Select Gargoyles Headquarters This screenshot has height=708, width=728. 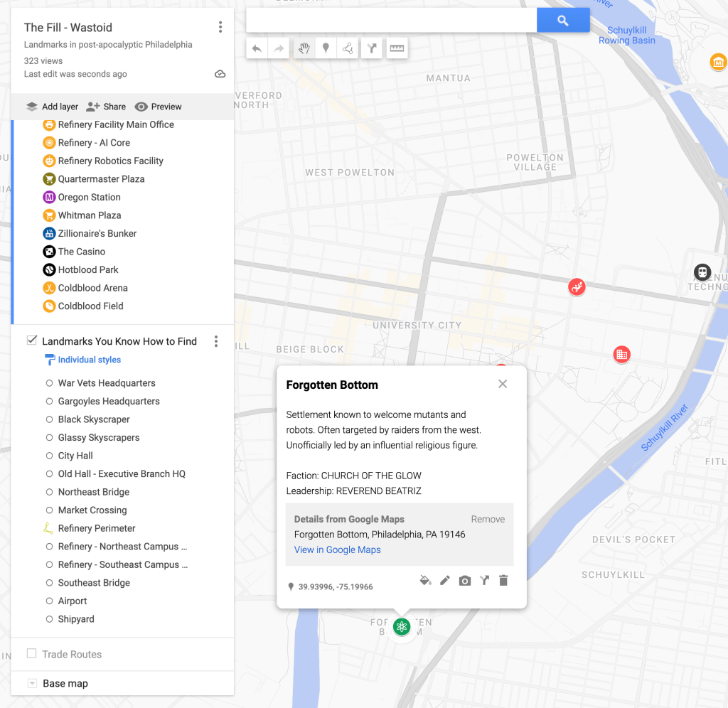click(x=109, y=401)
